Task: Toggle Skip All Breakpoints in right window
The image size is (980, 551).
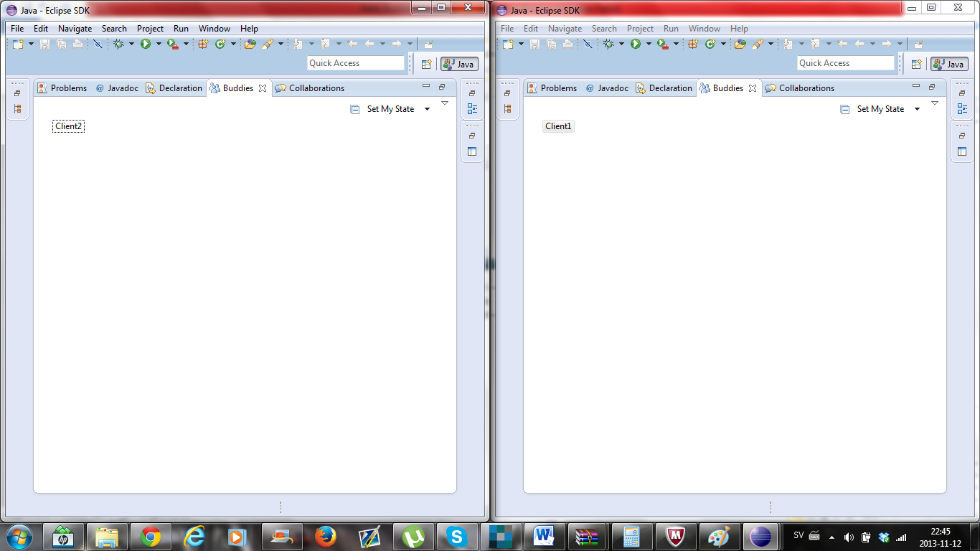Action: click(588, 44)
